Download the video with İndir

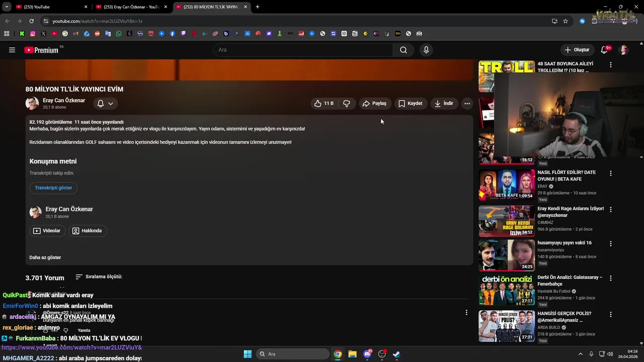[443, 104]
